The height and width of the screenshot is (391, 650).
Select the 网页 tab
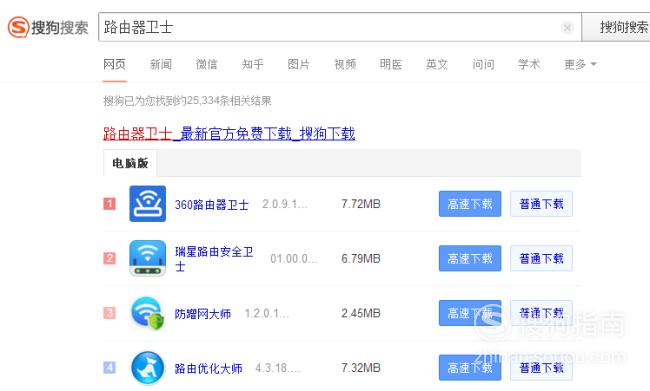pyautogui.click(x=114, y=64)
